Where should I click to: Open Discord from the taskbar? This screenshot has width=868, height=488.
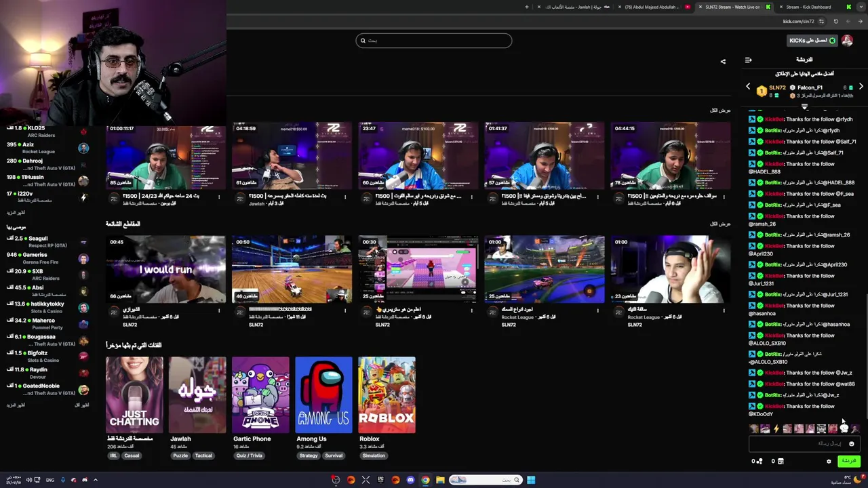[x=410, y=480]
